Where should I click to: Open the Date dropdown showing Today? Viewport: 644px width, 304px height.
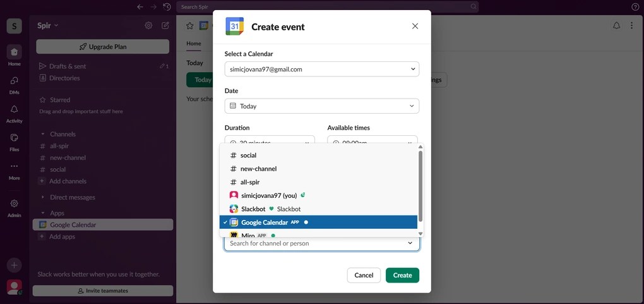click(x=322, y=106)
